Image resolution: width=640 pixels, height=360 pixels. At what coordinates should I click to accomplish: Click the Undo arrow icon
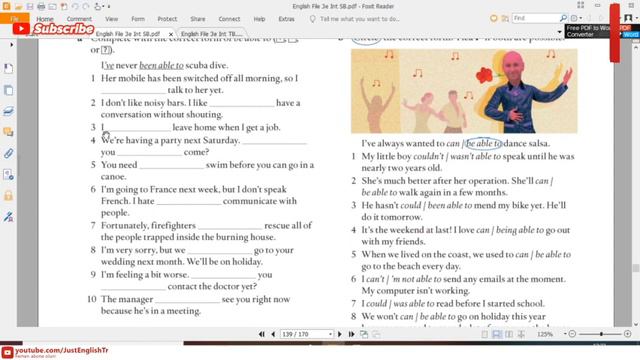coord(75,6)
